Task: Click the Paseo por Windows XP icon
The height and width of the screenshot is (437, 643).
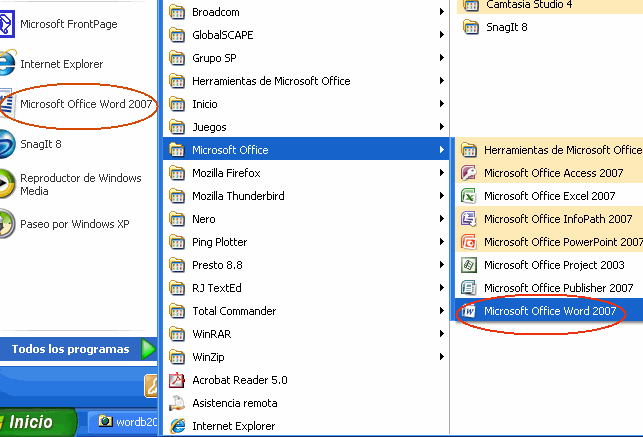Action: click(7, 224)
